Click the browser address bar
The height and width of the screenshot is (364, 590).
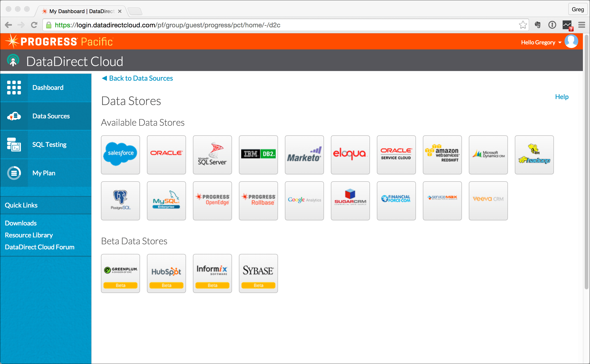pyautogui.click(x=285, y=25)
